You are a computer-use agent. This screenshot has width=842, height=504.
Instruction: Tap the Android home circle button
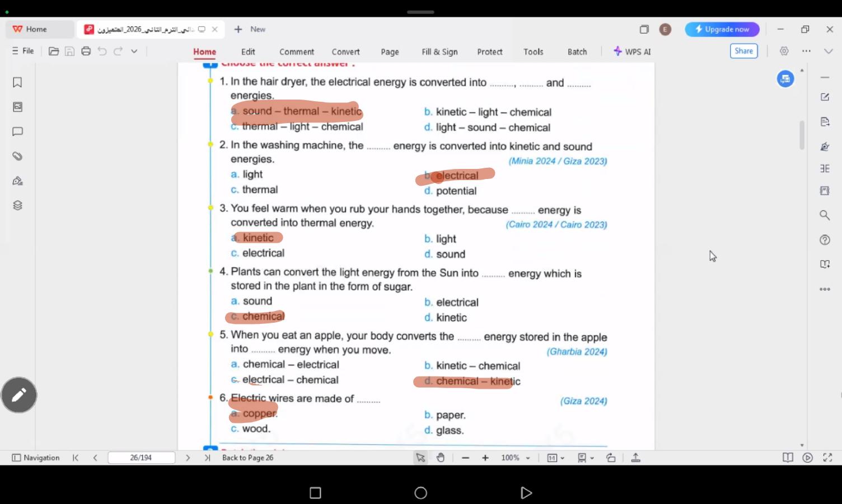click(420, 493)
